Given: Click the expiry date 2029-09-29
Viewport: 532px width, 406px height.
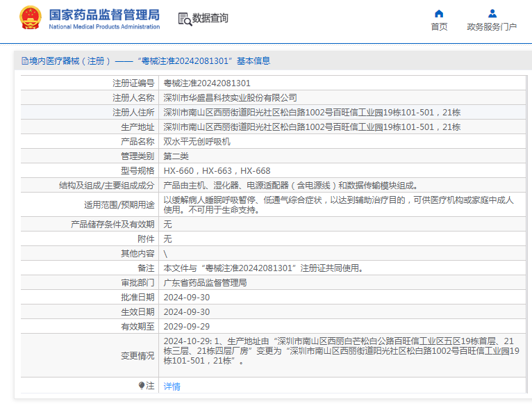Looking at the screenshot, I should point(186,327).
